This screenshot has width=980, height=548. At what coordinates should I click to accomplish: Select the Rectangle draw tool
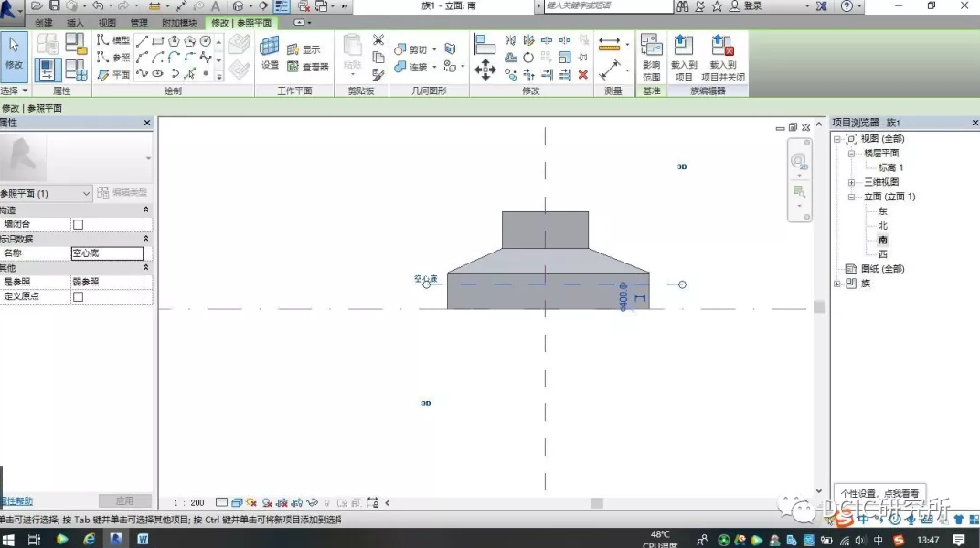tap(157, 41)
